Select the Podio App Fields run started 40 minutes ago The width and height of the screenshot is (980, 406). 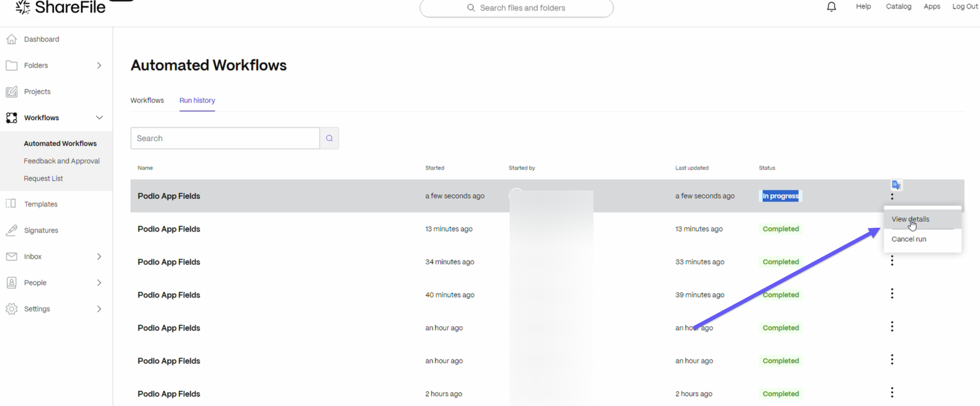pos(169,295)
